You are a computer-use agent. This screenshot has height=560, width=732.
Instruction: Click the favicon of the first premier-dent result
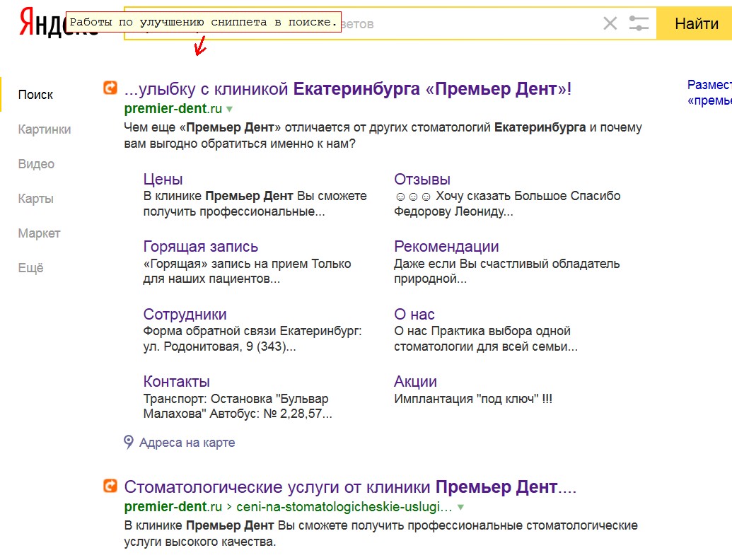click(x=110, y=87)
